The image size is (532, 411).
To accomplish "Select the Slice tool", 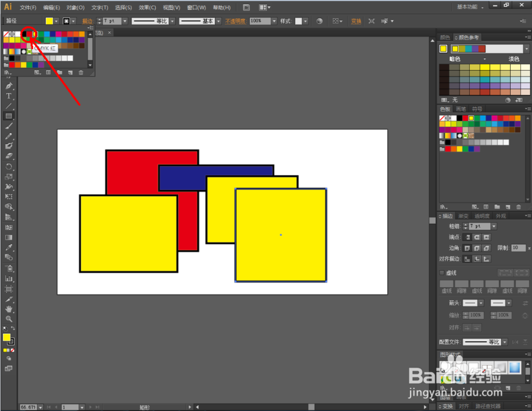I will pos(9,299).
